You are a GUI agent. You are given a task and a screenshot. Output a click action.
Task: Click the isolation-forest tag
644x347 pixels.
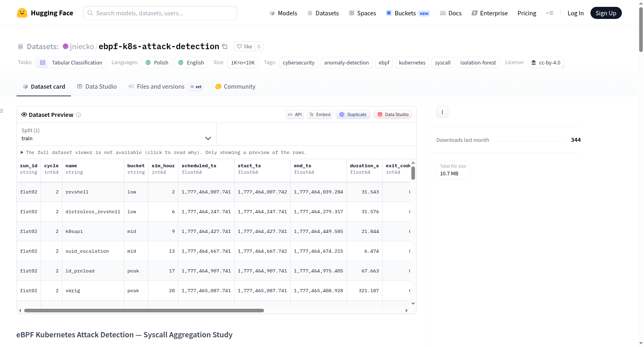click(x=478, y=62)
